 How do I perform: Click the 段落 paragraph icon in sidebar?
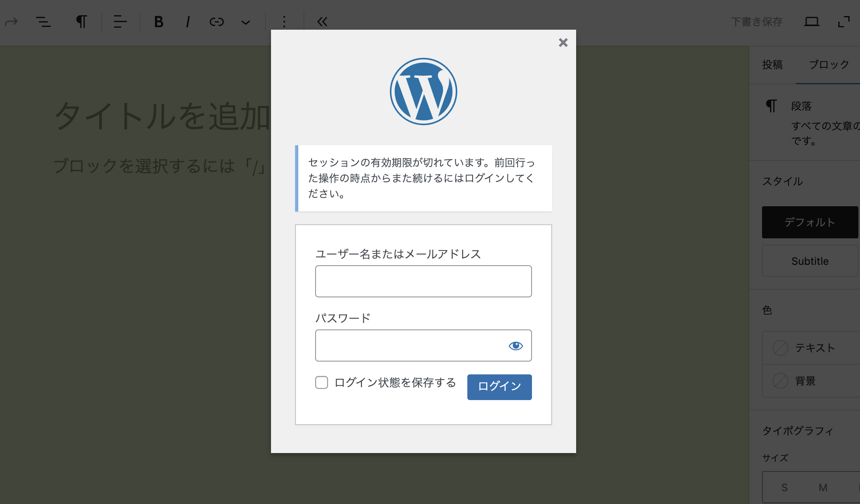pyautogui.click(x=771, y=106)
